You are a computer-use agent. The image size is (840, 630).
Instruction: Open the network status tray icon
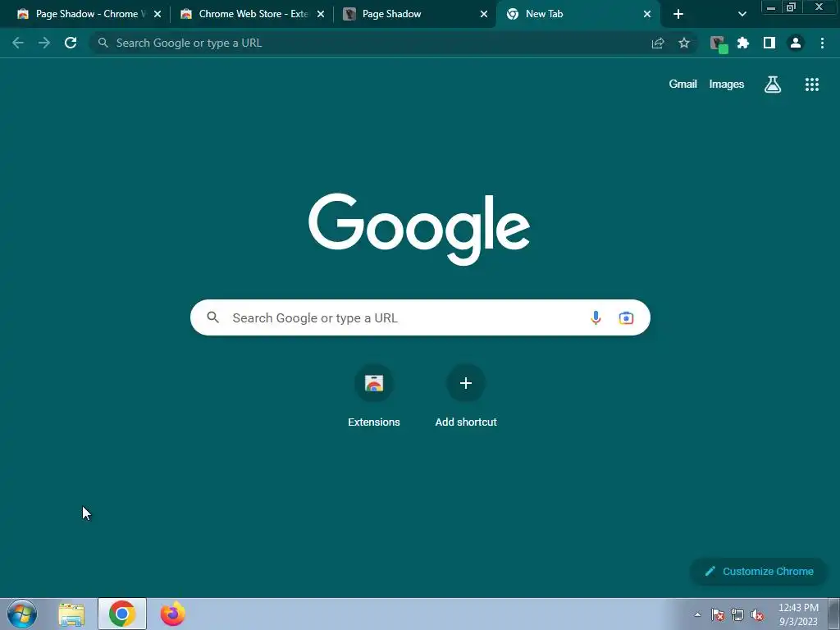coord(737,614)
